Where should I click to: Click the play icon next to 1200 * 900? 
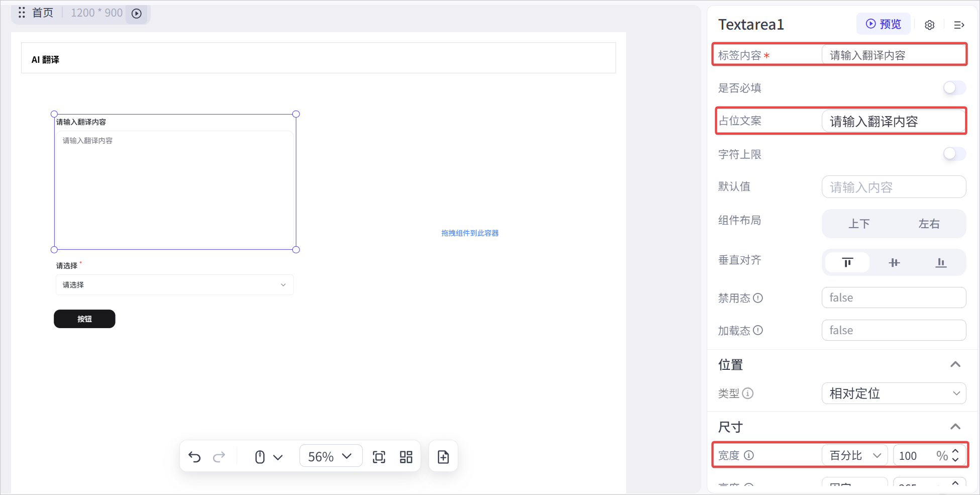(x=137, y=14)
